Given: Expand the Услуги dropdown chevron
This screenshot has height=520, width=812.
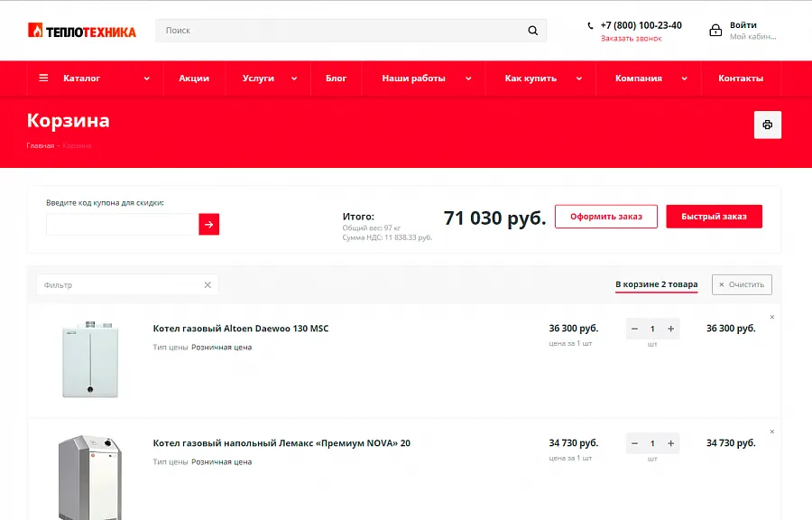Looking at the screenshot, I should coord(294,79).
